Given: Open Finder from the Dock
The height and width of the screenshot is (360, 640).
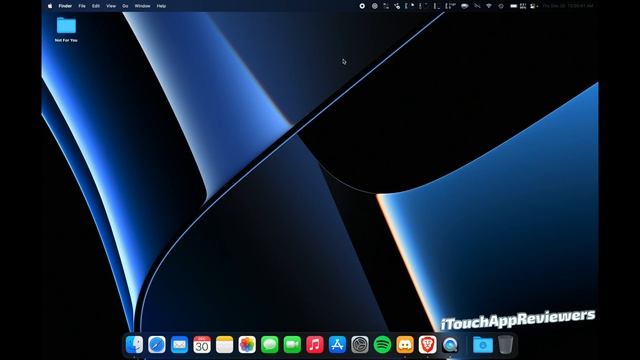Looking at the screenshot, I should coord(134,345).
